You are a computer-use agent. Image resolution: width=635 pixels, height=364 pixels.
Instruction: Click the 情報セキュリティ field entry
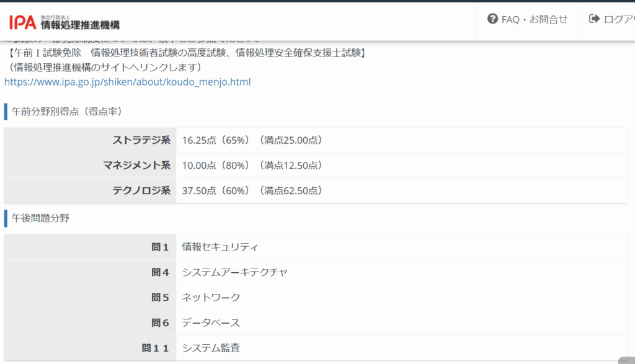[x=220, y=247]
